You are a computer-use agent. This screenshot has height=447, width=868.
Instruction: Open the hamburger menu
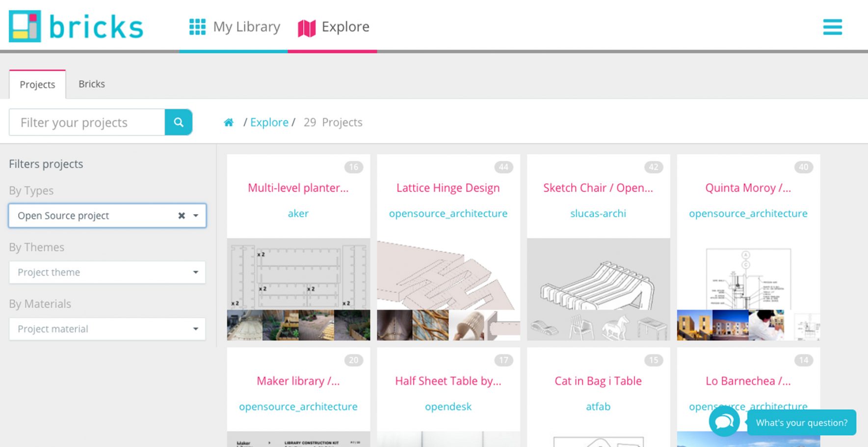(x=832, y=28)
